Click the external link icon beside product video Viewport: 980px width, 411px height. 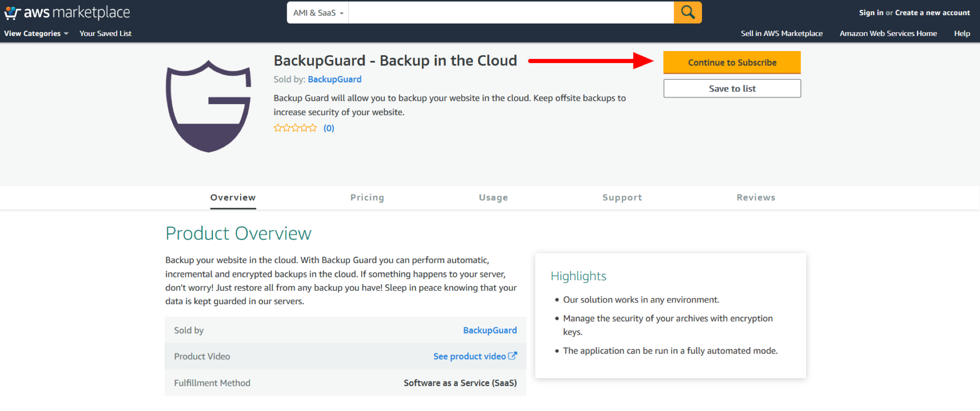(x=513, y=356)
